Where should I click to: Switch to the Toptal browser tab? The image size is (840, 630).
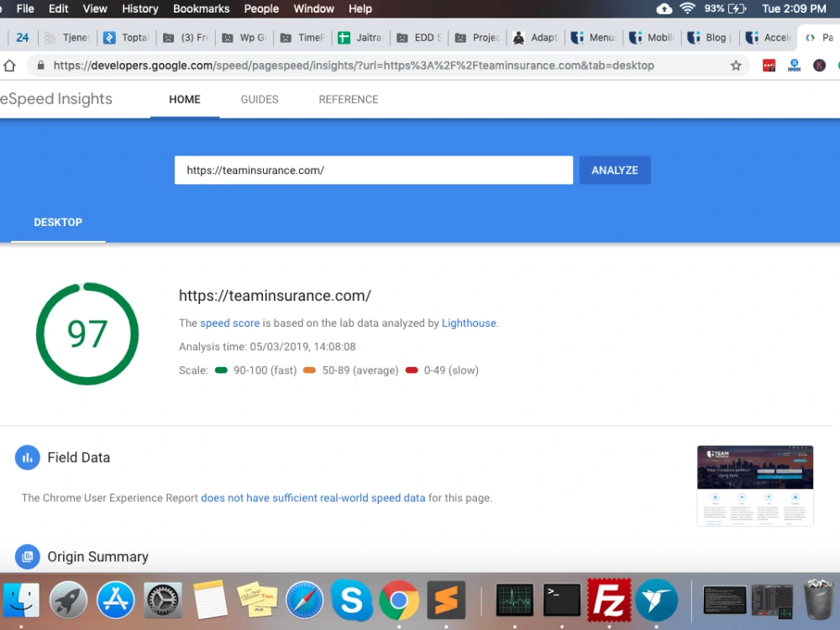127,38
